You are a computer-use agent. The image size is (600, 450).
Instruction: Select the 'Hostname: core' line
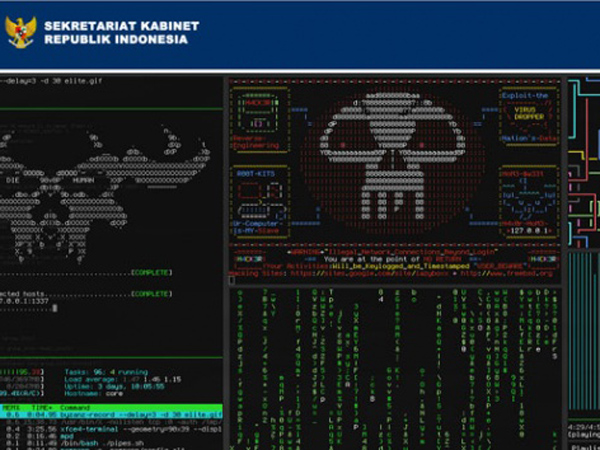point(94,393)
